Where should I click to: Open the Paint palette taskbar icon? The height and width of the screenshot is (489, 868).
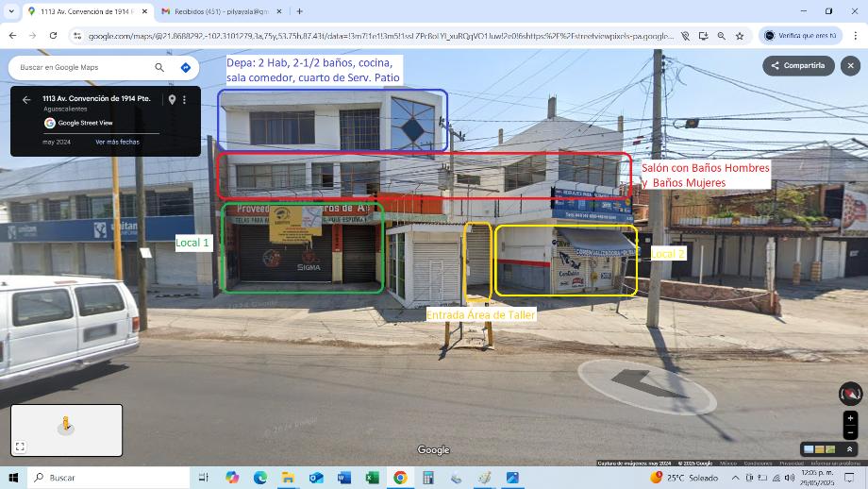click(x=484, y=478)
